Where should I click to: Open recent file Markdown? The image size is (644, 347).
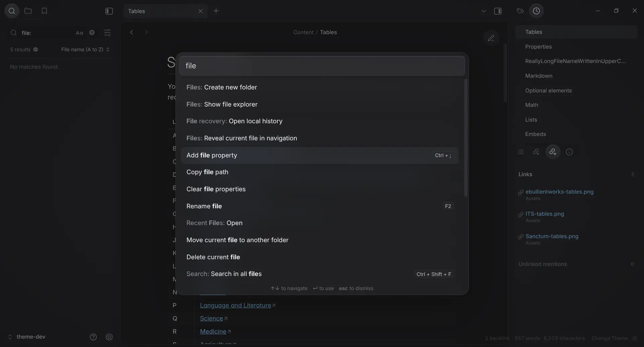click(x=576, y=76)
